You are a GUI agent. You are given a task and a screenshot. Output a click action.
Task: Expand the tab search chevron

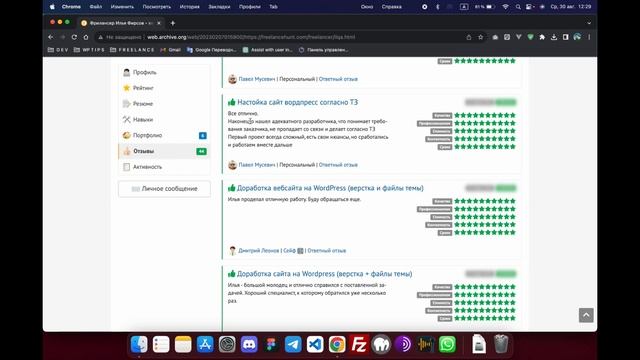click(589, 23)
